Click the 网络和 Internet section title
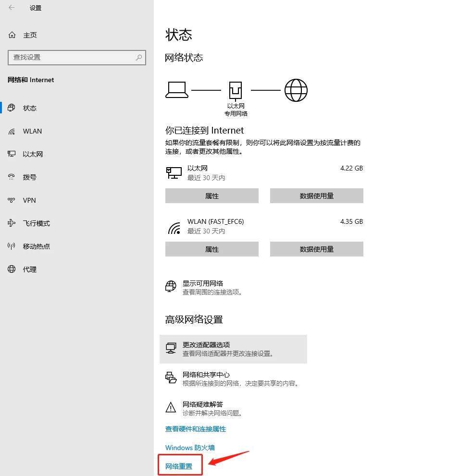This screenshot has width=472, height=476. (x=31, y=80)
